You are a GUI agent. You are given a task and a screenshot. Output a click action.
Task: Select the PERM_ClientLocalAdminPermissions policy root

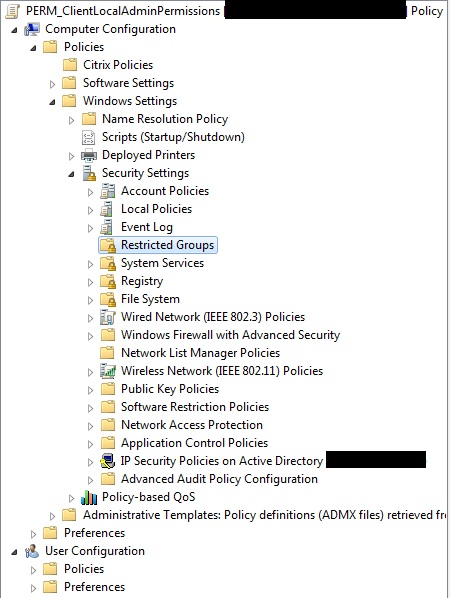[x=123, y=11]
